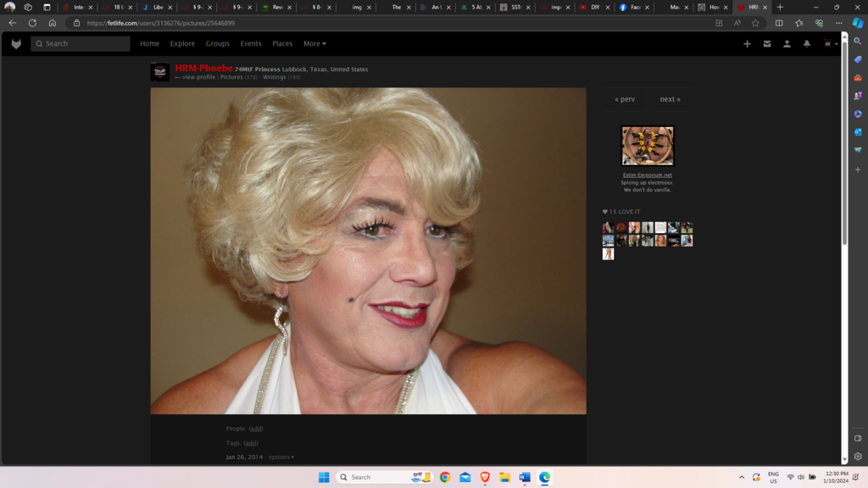868x488 pixels.
Task: Open Word from the taskbar
Action: click(x=525, y=477)
